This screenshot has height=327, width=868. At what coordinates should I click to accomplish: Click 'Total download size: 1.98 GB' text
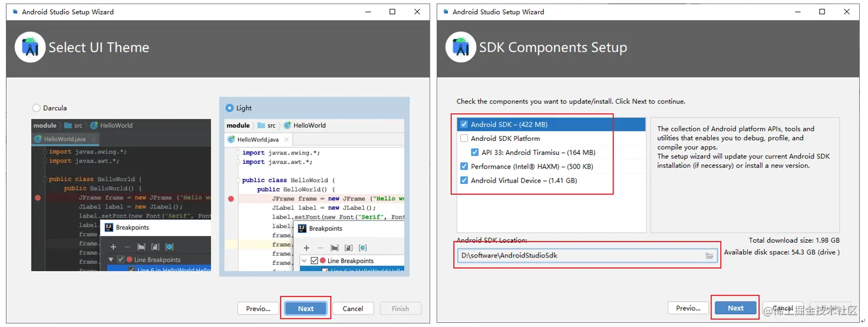(794, 240)
